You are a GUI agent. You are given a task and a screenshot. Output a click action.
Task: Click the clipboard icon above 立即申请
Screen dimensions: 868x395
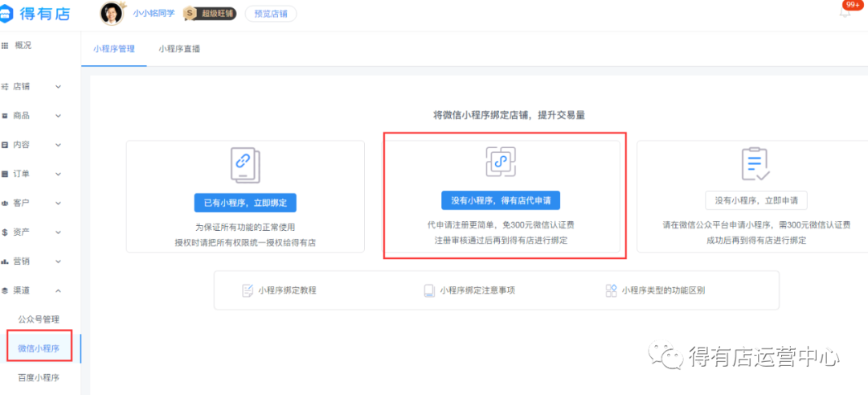[x=755, y=163]
